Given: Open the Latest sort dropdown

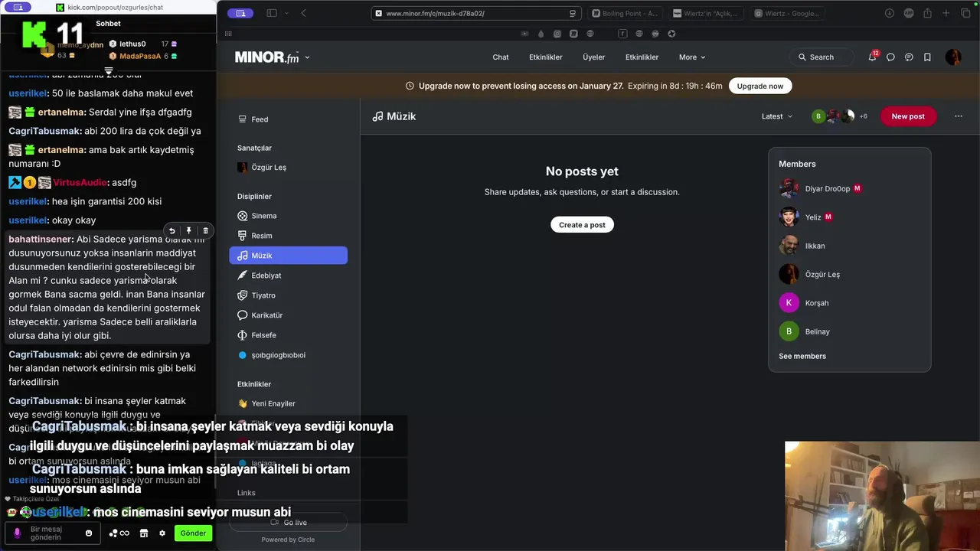Looking at the screenshot, I should point(777,116).
